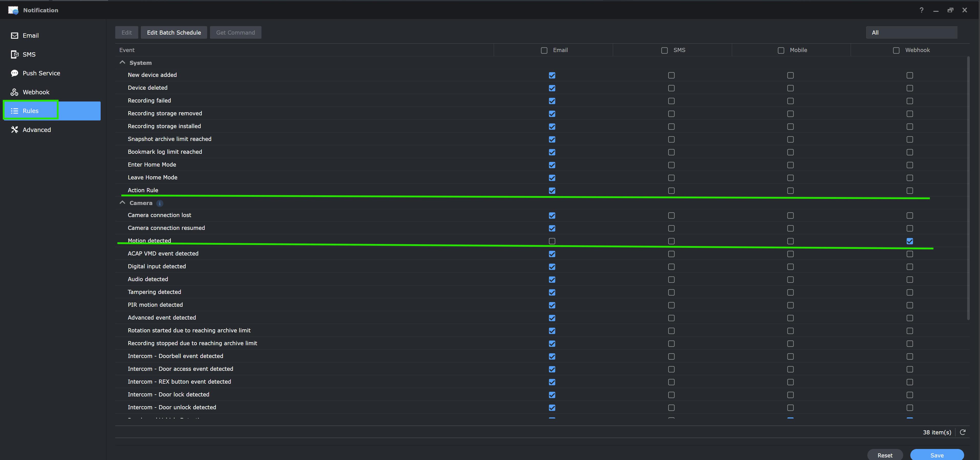
Task: Click the Get Command button
Action: click(236, 32)
